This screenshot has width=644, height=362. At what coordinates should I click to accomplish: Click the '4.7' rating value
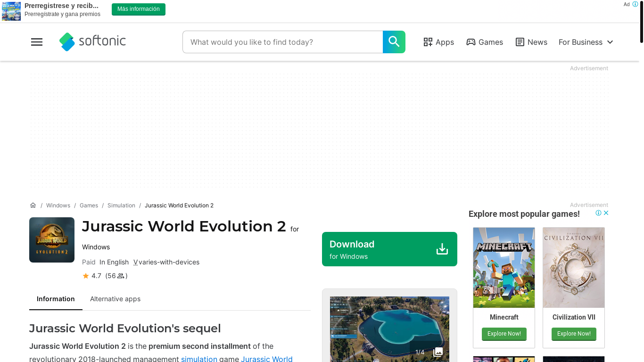pos(96,276)
